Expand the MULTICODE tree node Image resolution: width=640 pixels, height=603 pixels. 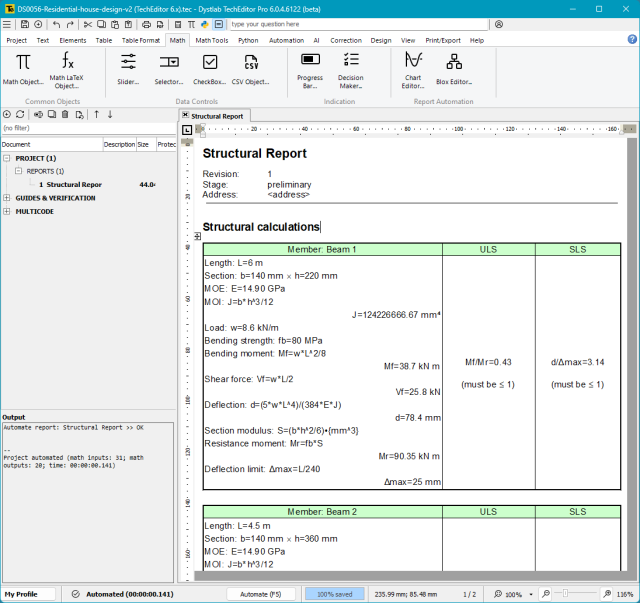click(7, 211)
